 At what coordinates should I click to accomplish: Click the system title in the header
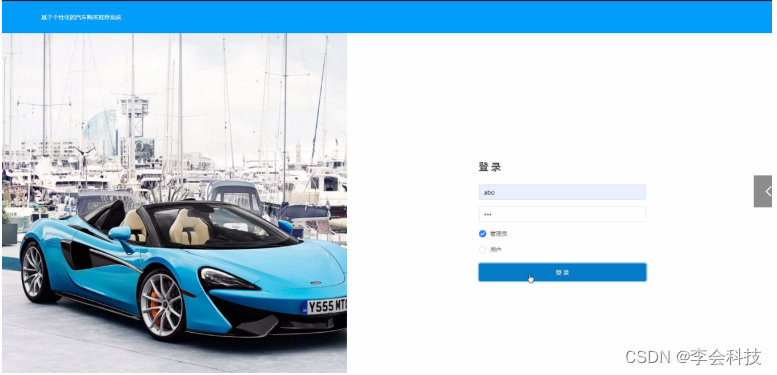(x=81, y=17)
